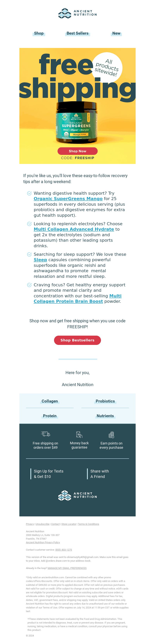Click the Ancient Nutrition footer logo
The width and height of the screenshot is (155, 644).
(77, 495)
